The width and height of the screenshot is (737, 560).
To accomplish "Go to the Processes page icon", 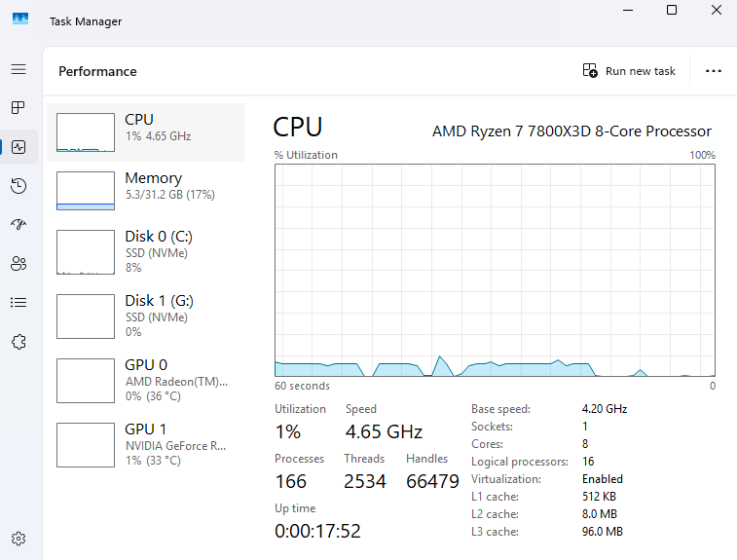I will (x=18, y=108).
